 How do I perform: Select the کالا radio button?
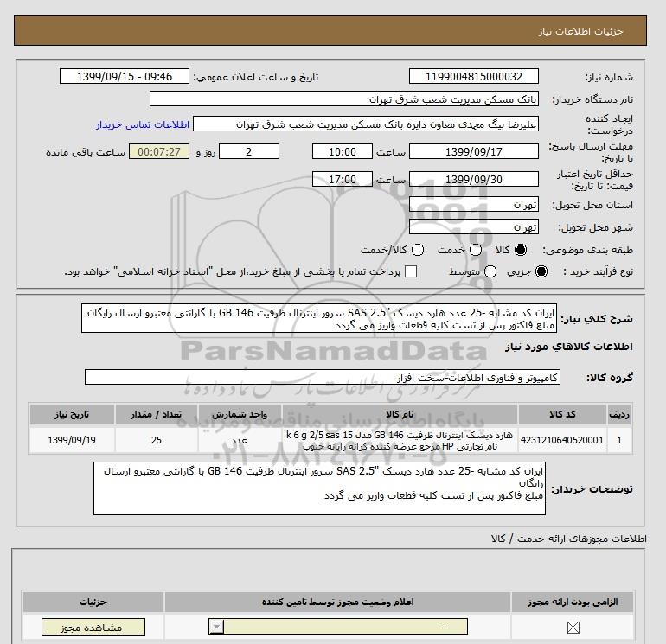coord(520,250)
